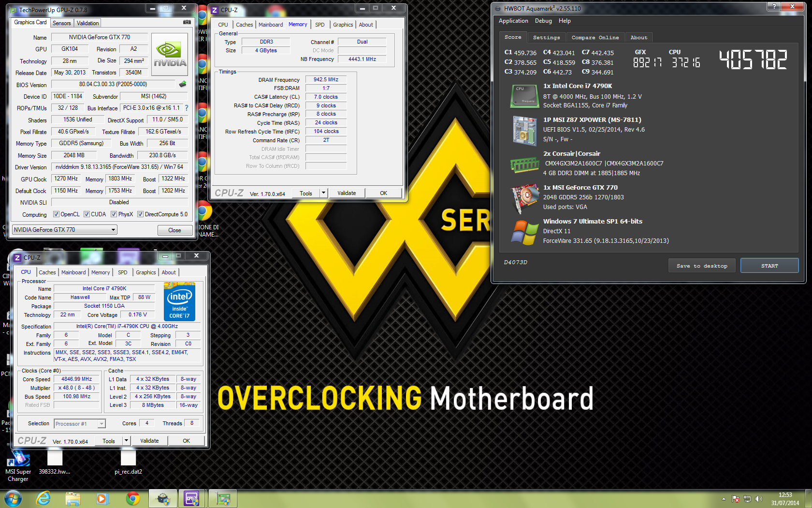Screen dimensions: 812x508
Task: Expand the Tools arrow in CPU-Z CPU window
Action: [127, 441]
